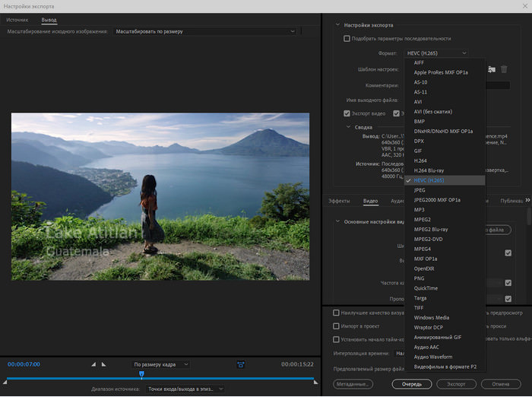The image size is (532, 397).
Task: Click the Экспорт button
Action: point(456,384)
